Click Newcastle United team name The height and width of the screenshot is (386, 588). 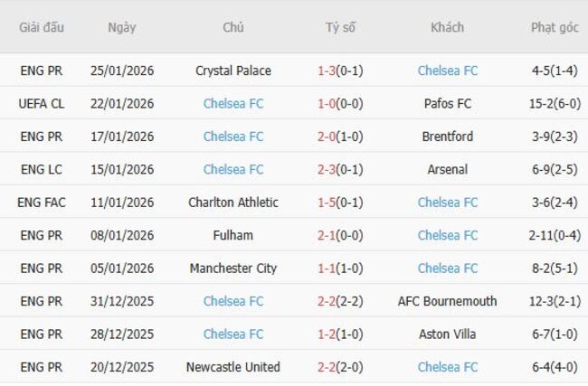(233, 367)
